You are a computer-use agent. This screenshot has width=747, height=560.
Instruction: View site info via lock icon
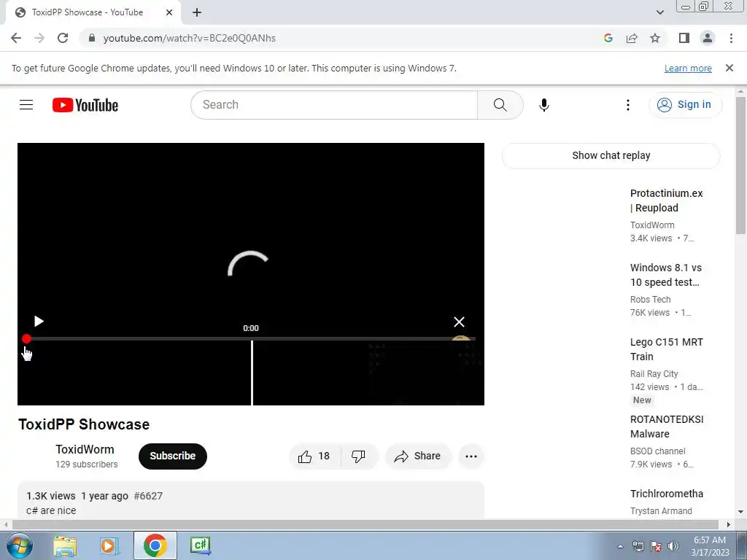point(92,38)
